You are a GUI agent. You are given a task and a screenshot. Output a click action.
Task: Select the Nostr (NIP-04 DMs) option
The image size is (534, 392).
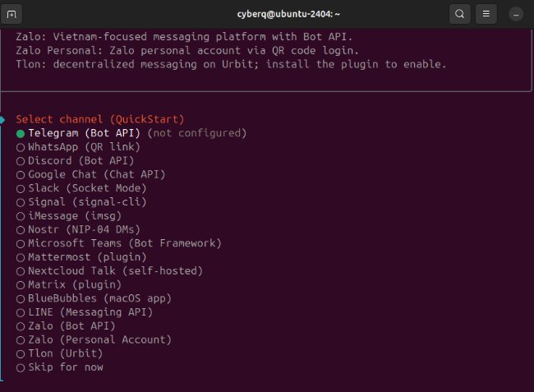pyautogui.click(x=21, y=229)
